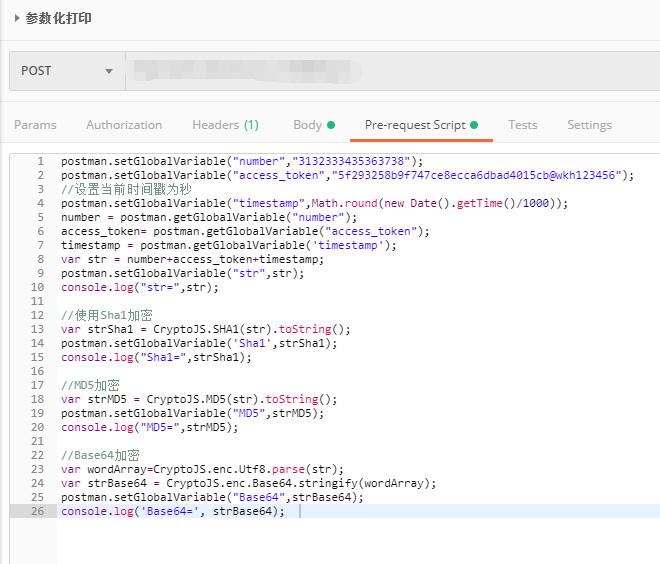Image resolution: width=660 pixels, height=564 pixels.
Task: Click the CryptoJS.enc.Utf8.parse line
Action: (x=202, y=469)
